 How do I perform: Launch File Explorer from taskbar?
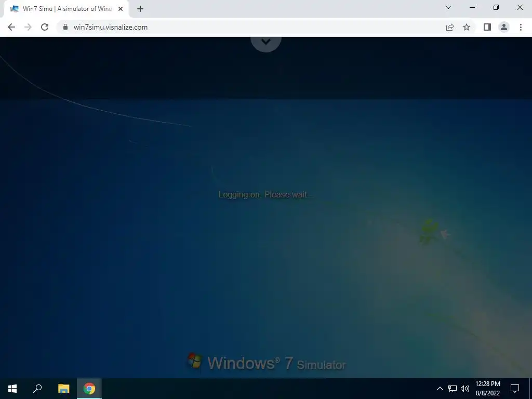pos(63,389)
